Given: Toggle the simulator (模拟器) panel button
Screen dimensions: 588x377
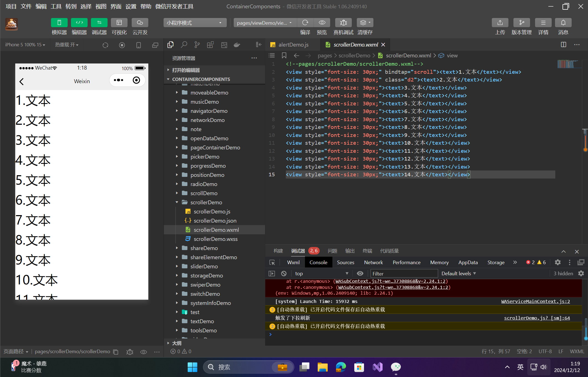Looking at the screenshot, I should pyautogui.click(x=59, y=23).
